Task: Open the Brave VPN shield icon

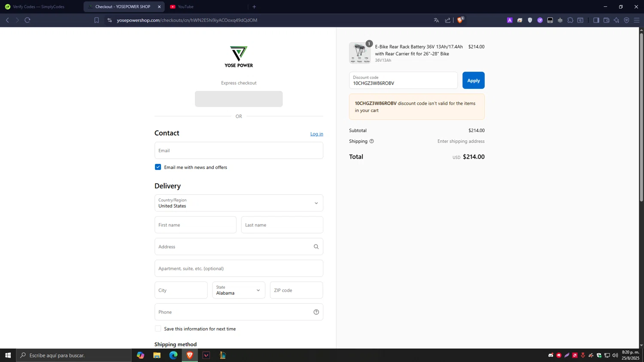Action: coord(626,20)
